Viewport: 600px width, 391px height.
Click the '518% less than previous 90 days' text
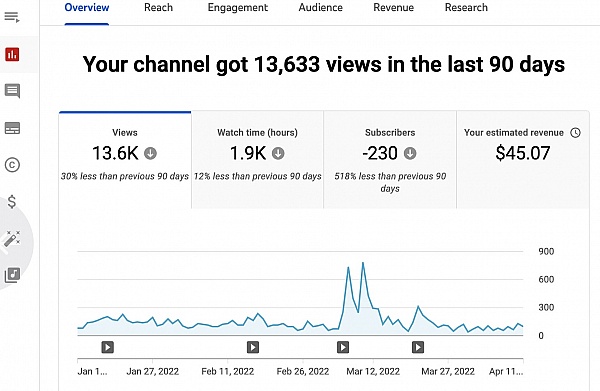[x=390, y=182]
